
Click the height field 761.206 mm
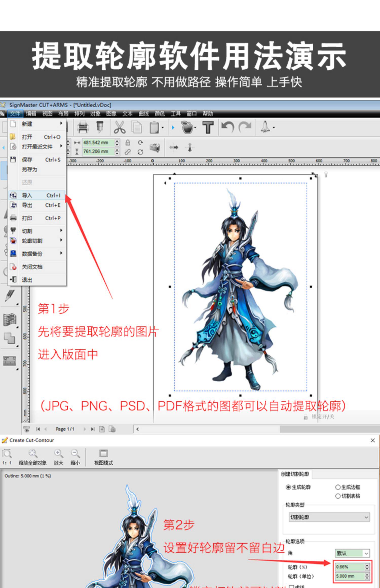99,151
